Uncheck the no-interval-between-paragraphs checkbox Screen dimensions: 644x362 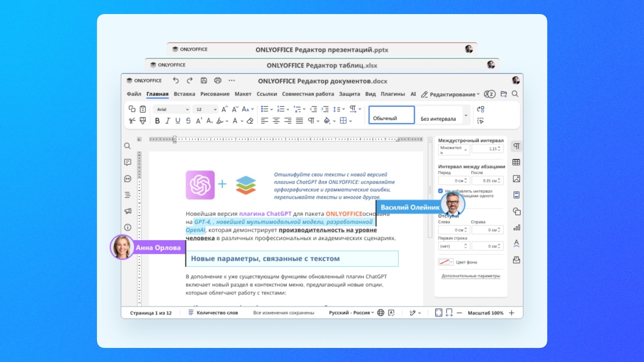pos(441,191)
